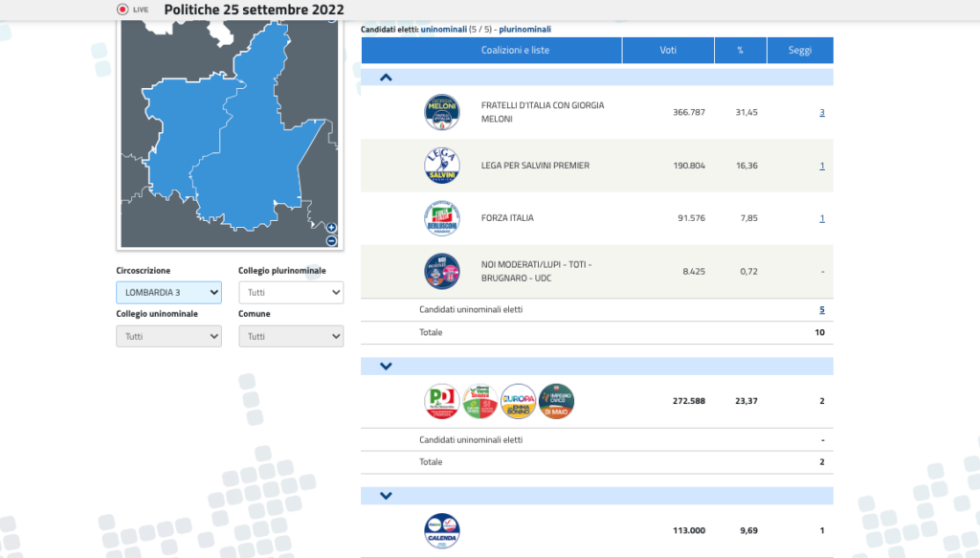
Task: Expand the centre-left coalition section
Action: tap(386, 367)
